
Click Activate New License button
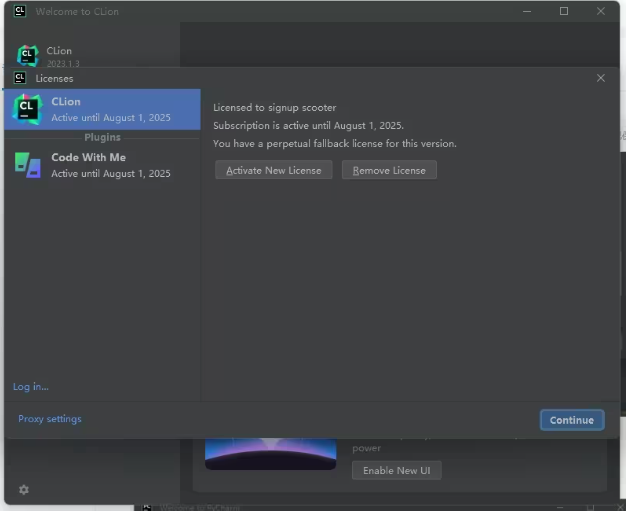coord(274,170)
